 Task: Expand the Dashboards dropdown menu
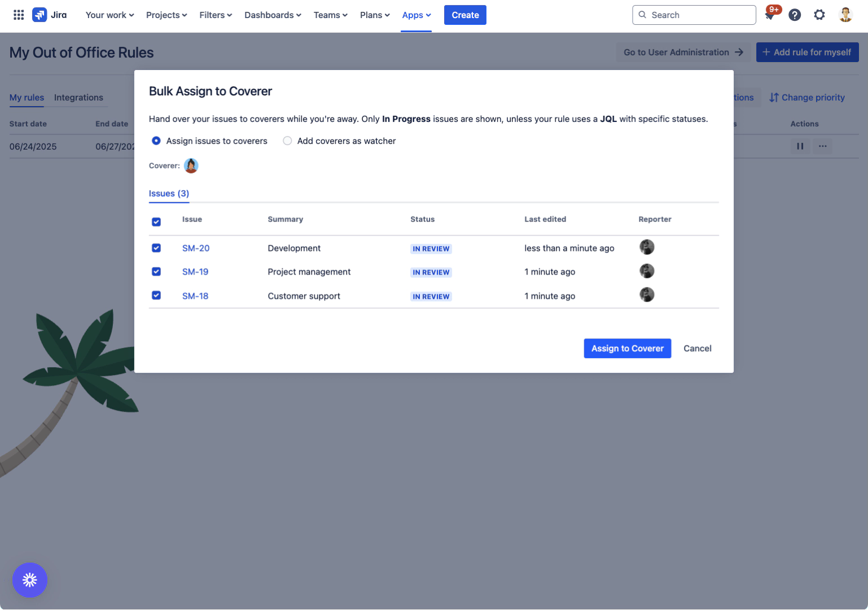point(273,15)
